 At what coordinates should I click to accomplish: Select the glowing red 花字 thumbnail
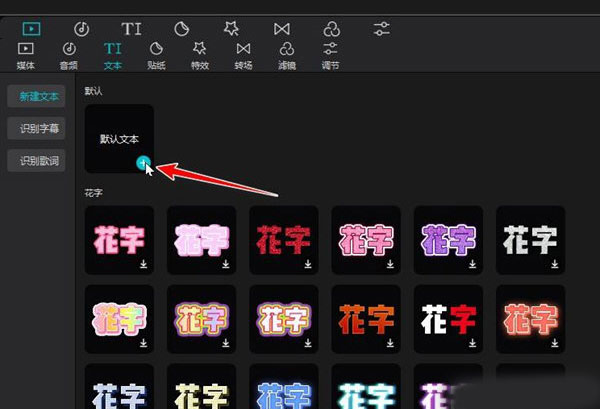click(530, 319)
